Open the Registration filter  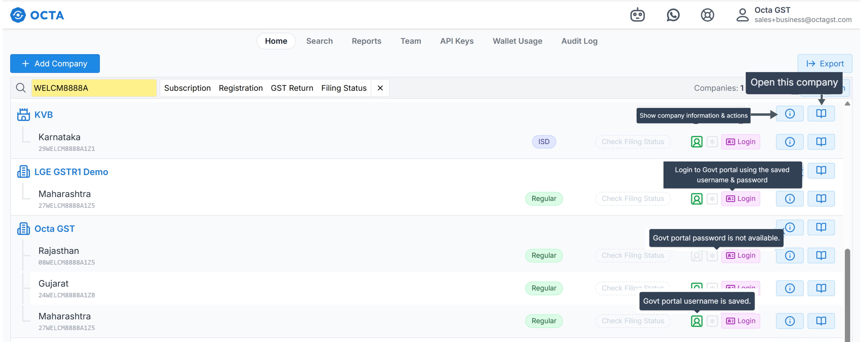click(241, 88)
